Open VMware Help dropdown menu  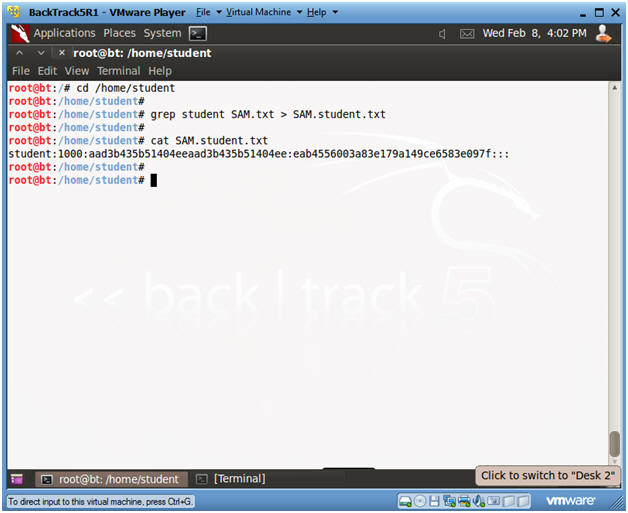pyautogui.click(x=322, y=12)
